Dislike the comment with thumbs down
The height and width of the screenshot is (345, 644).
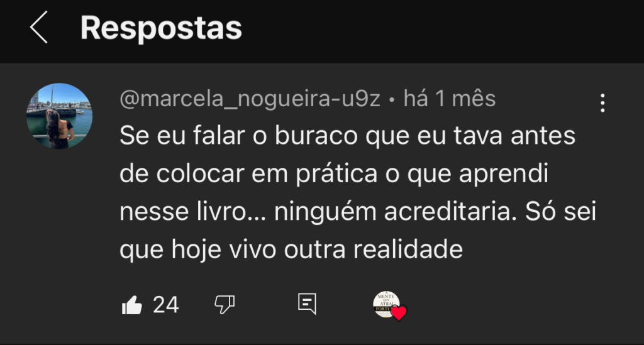click(225, 304)
